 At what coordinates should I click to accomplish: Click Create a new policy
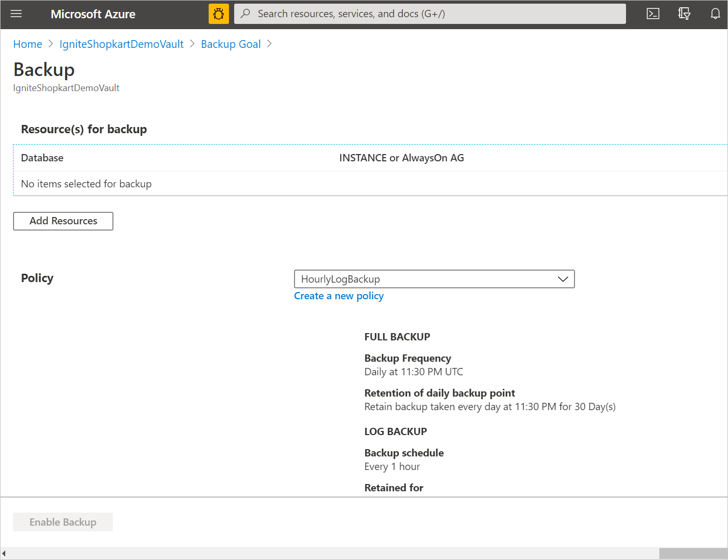(338, 296)
